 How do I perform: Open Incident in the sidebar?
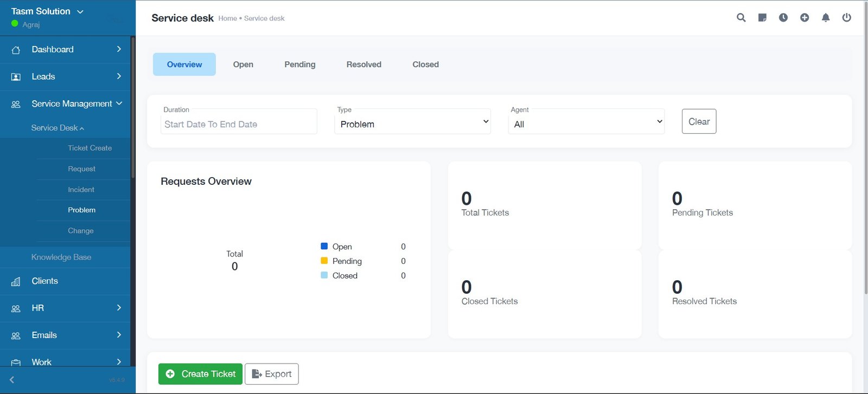tap(81, 190)
